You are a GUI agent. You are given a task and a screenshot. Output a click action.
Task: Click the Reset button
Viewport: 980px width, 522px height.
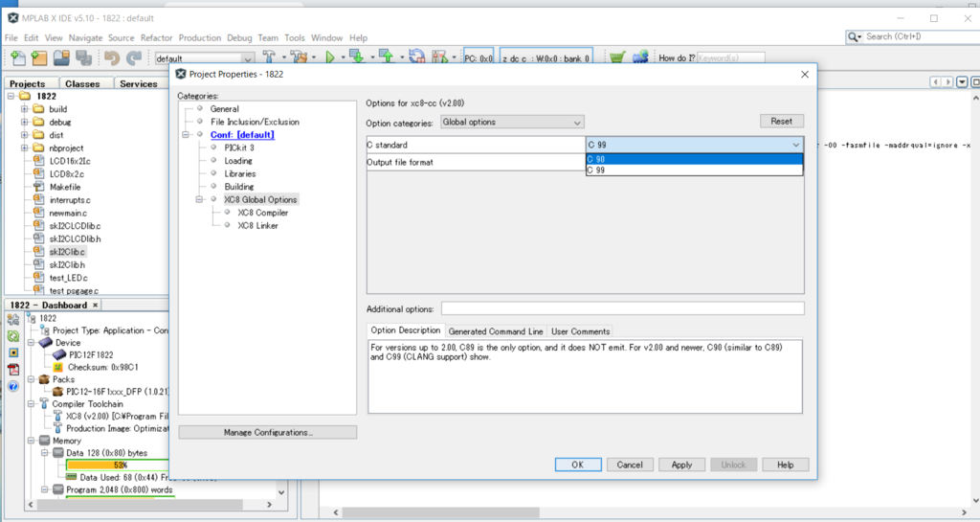[781, 122]
